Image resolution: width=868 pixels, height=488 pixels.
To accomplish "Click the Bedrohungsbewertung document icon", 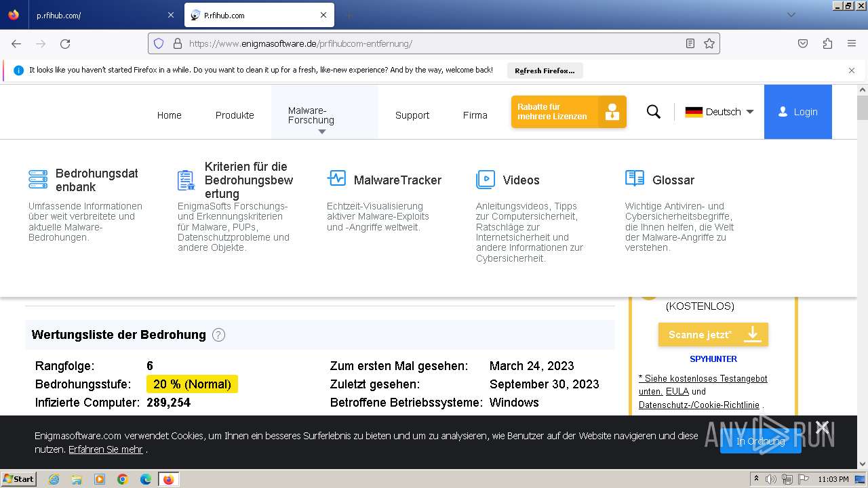I will (x=186, y=180).
